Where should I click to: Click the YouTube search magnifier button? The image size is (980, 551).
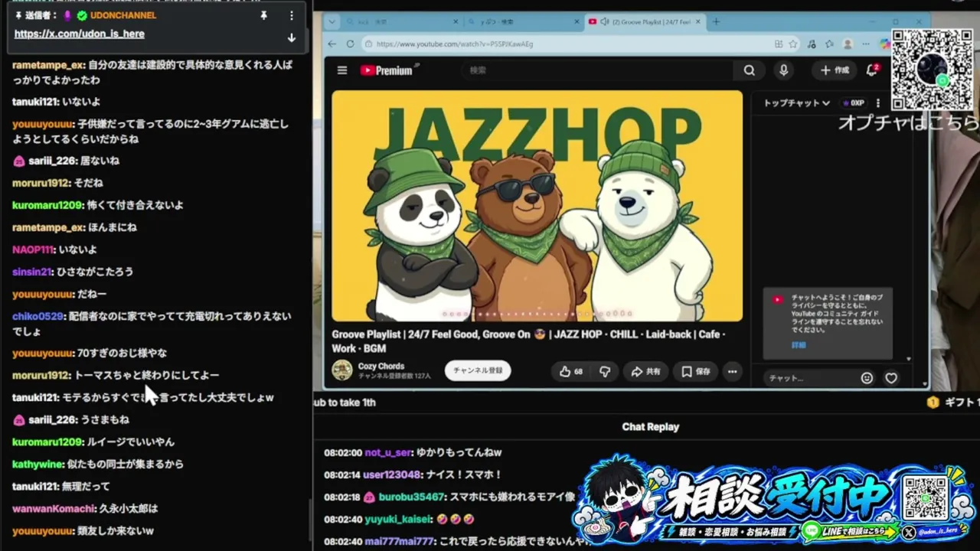(749, 70)
